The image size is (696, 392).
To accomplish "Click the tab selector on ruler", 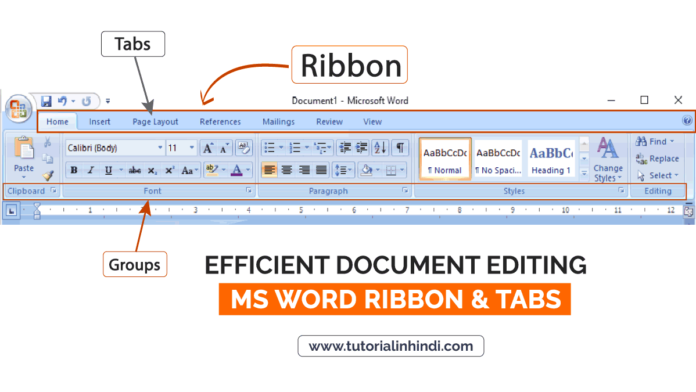I will click(12, 210).
